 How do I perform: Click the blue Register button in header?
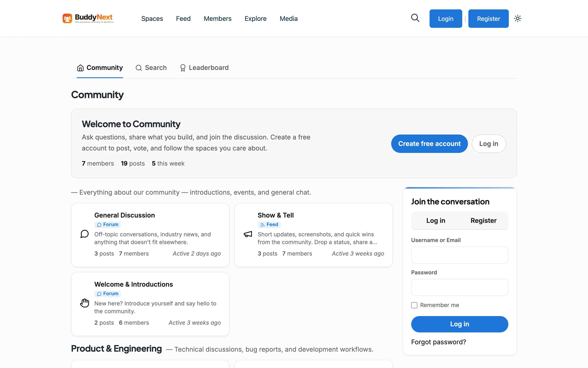point(488,18)
